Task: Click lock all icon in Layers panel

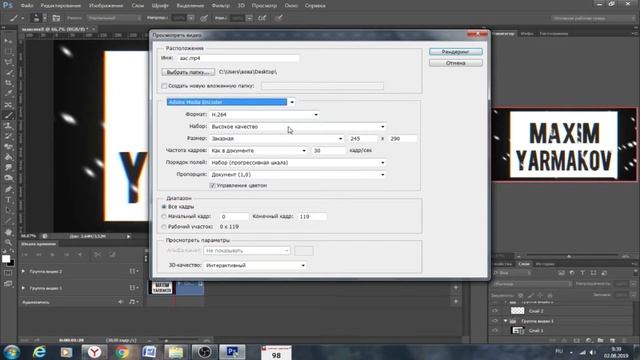Action: click(550, 295)
